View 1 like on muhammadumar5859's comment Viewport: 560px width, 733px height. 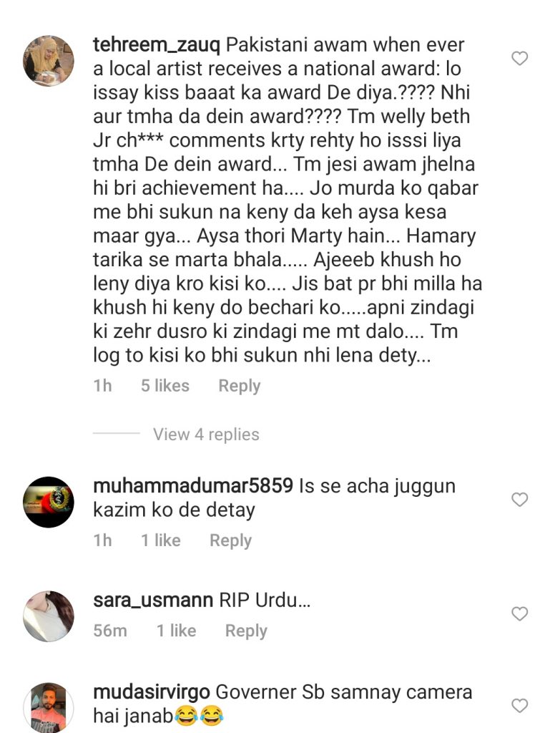[x=161, y=540]
